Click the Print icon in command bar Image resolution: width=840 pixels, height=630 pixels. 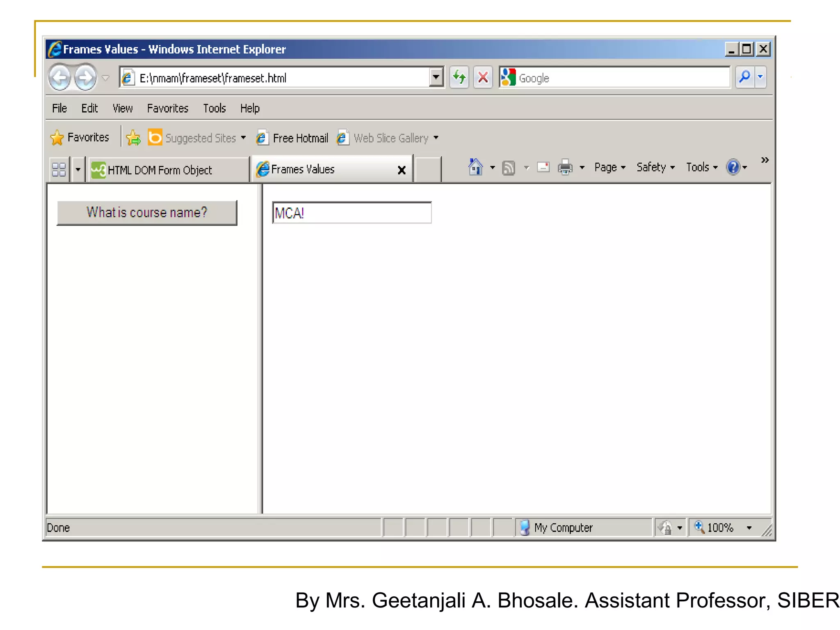[565, 167]
